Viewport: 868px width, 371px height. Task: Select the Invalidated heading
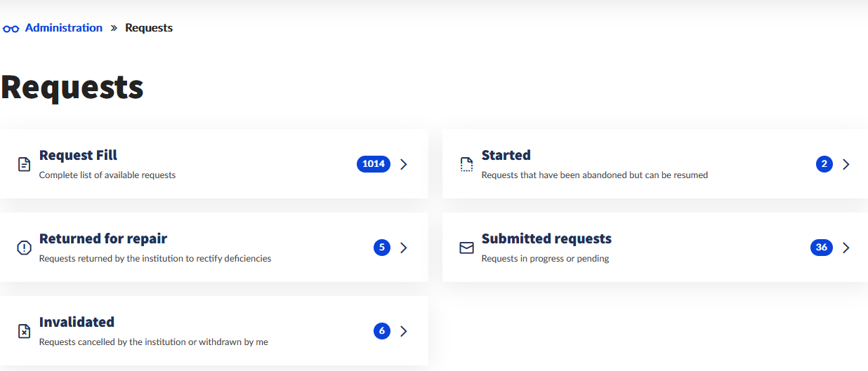(x=77, y=322)
